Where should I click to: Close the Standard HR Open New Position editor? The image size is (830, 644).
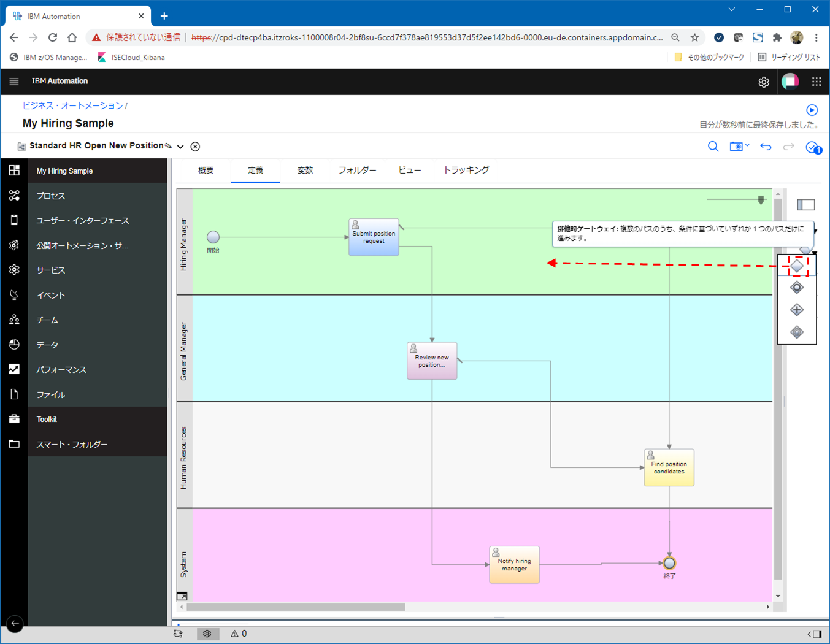[x=195, y=147]
